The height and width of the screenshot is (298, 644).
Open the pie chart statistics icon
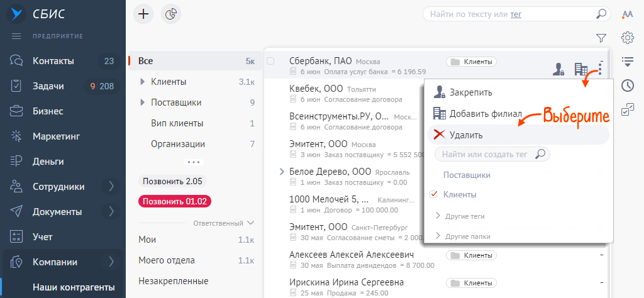click(171, 14)
